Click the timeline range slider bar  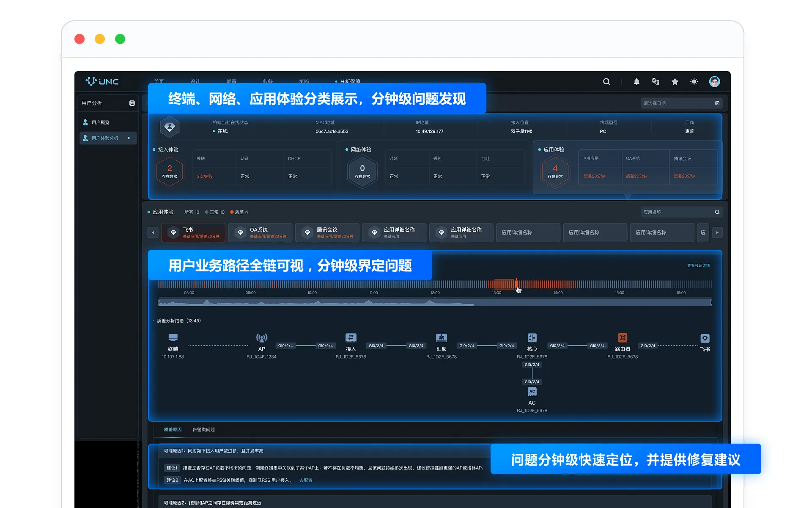435,302
